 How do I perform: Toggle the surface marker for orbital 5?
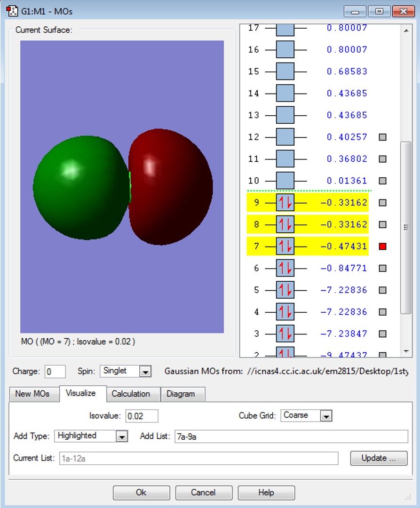coord(382,290)
